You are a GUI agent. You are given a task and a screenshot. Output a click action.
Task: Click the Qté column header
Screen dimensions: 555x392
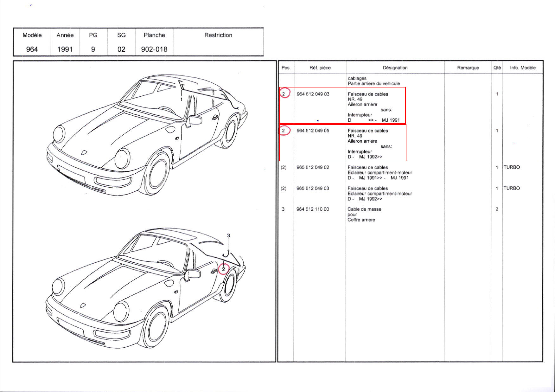tap(497, 67)
